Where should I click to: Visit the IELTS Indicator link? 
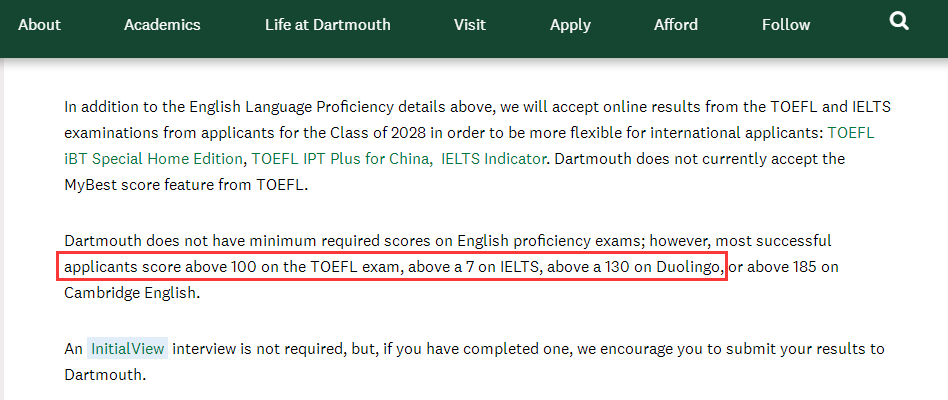tap(493, 158)
